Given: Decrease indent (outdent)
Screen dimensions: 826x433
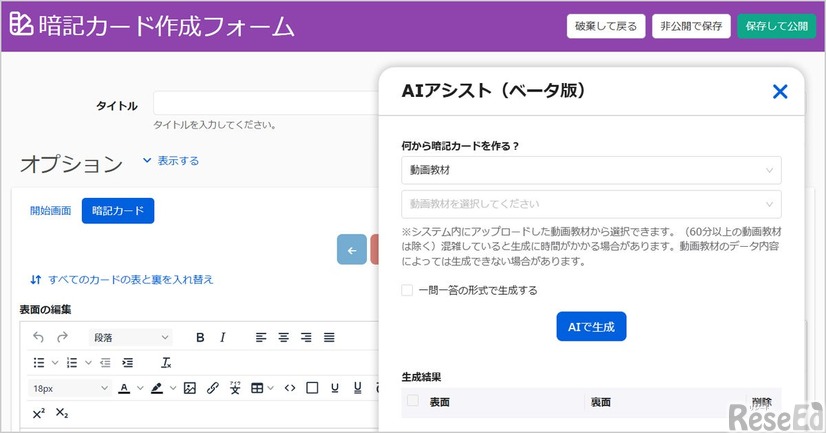Looking at the screenshot, I should click(105, 362).
